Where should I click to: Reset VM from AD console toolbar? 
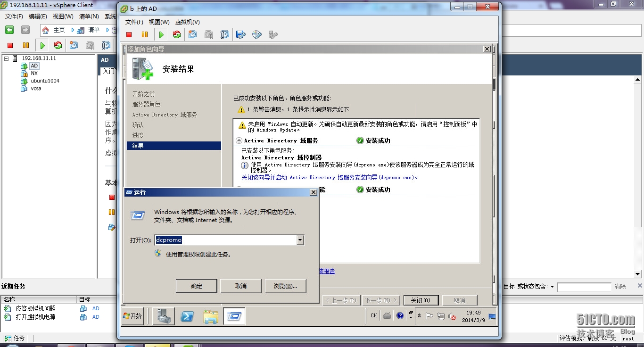pyautogui.click(x=177, y=34)
